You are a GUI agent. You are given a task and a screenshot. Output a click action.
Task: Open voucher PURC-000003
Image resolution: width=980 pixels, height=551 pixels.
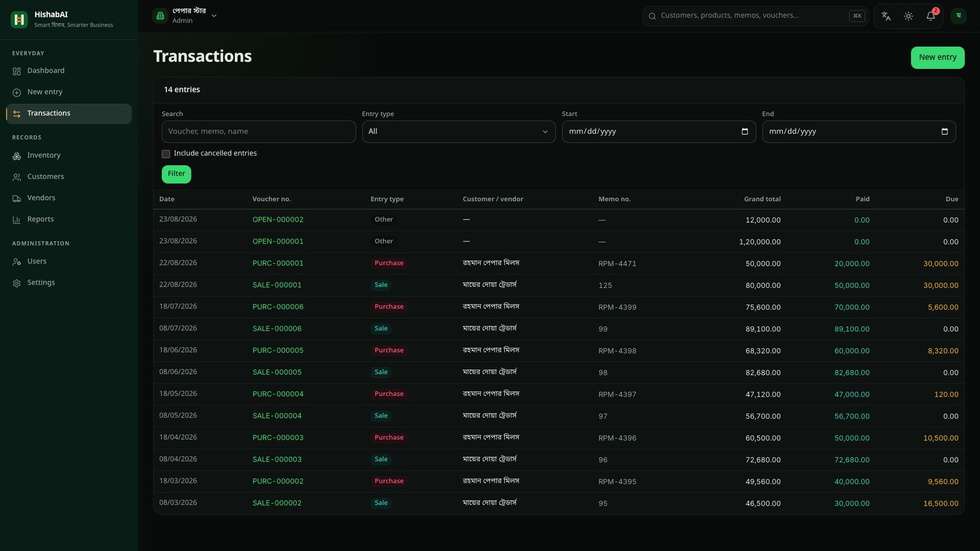[x=278, y=438]
